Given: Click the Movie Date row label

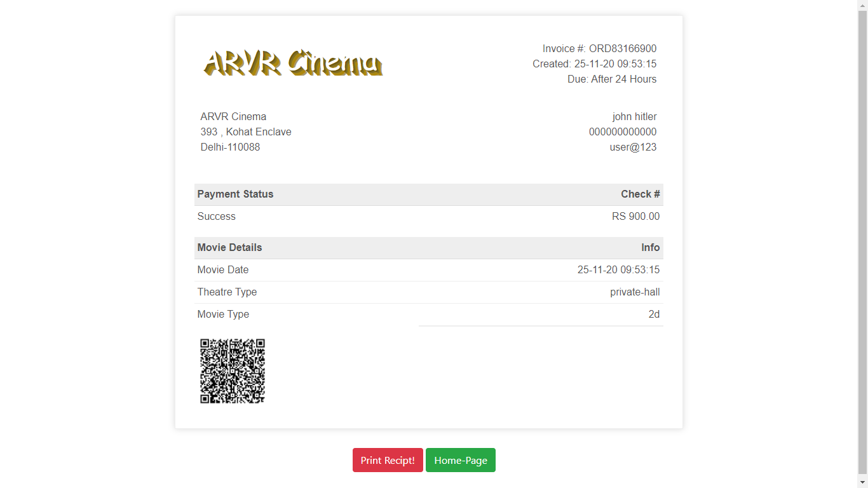Looking at the screenshot, I should pos(223,270).
